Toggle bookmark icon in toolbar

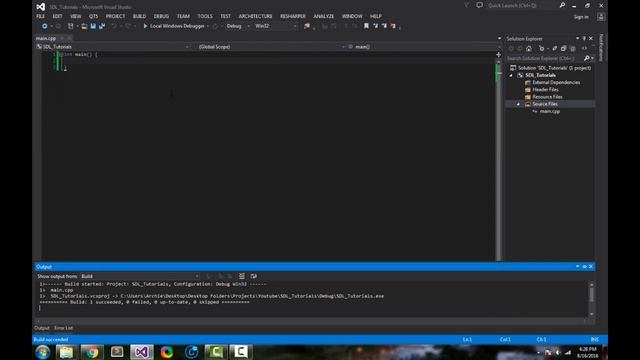point(366,26)
